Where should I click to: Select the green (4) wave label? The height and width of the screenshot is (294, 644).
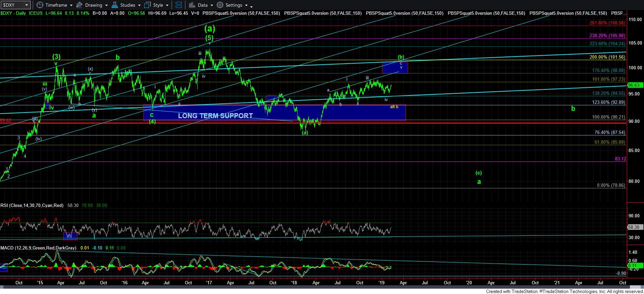click(152, 122)
